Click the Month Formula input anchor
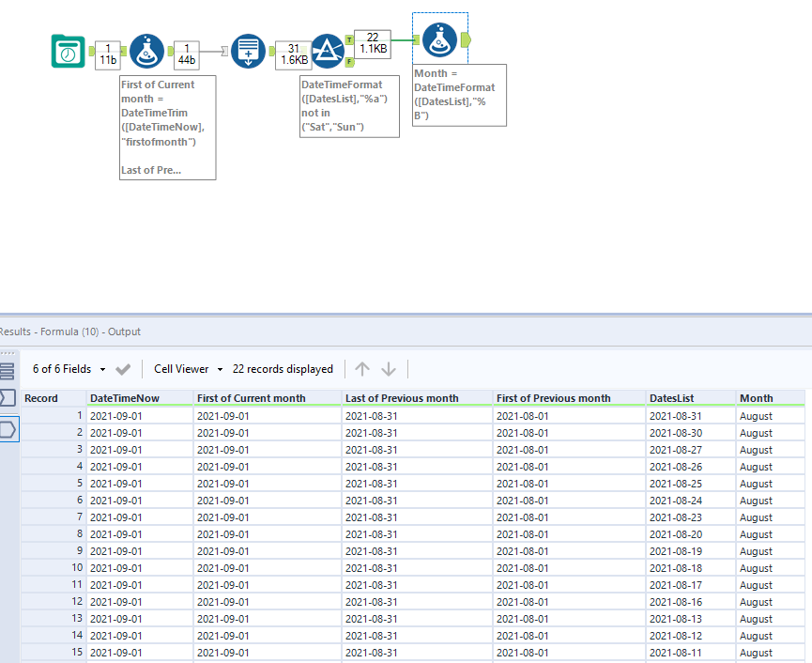The width and height of the screenshot is (812, 663). tap(417, 39)
